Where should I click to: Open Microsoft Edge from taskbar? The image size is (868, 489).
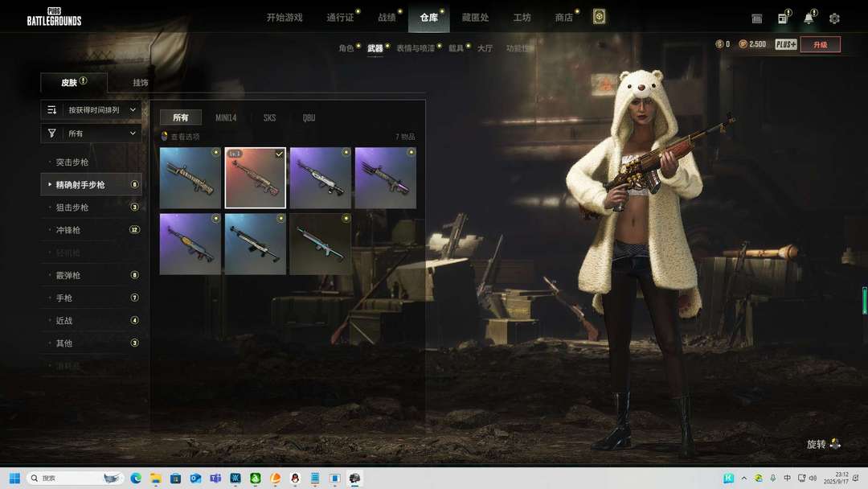(136, 478)
